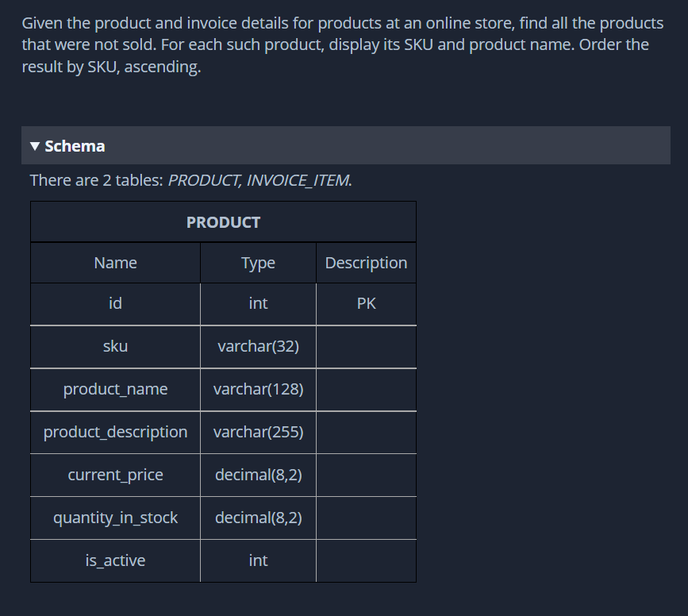Click the problem statement text
688x616 pixels.
pos(341,44)
